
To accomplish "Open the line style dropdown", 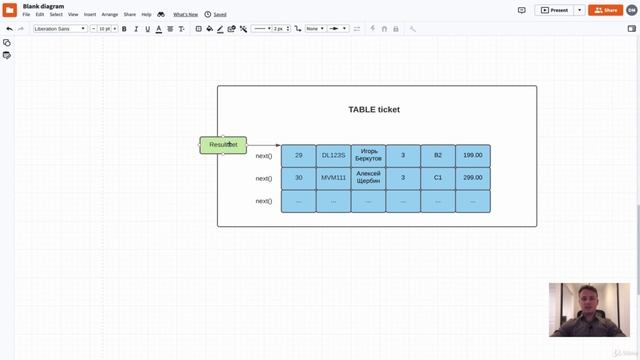I will tap(262, 29).
